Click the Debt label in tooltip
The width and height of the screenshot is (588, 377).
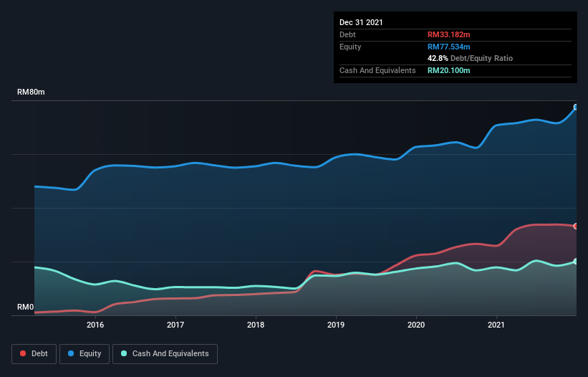tap(347, 34)
